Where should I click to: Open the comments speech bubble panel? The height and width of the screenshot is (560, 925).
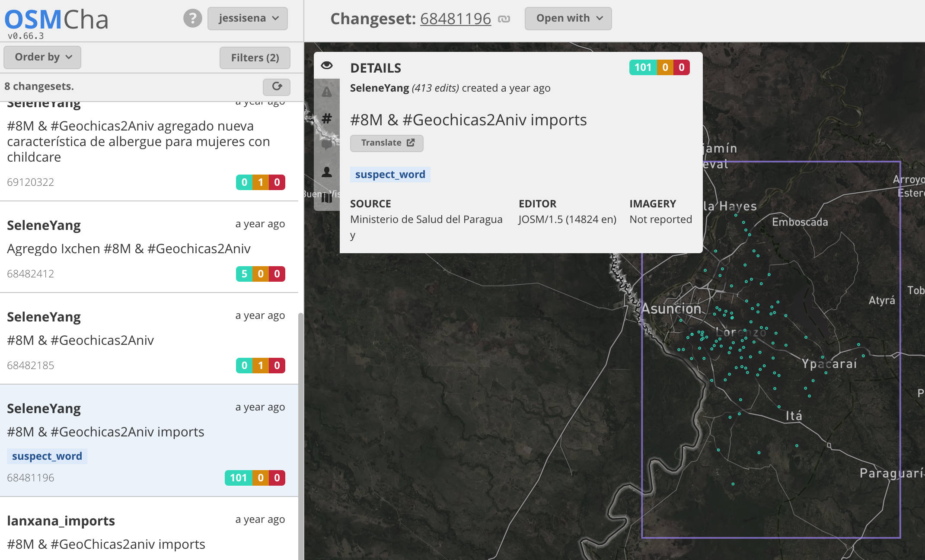pos(327,145)
